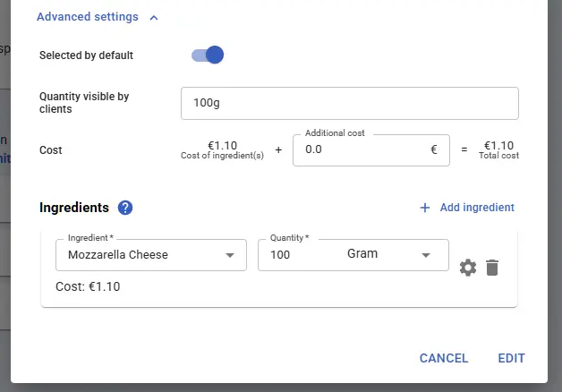Toggle the Selected by default switch

(208, 55)
